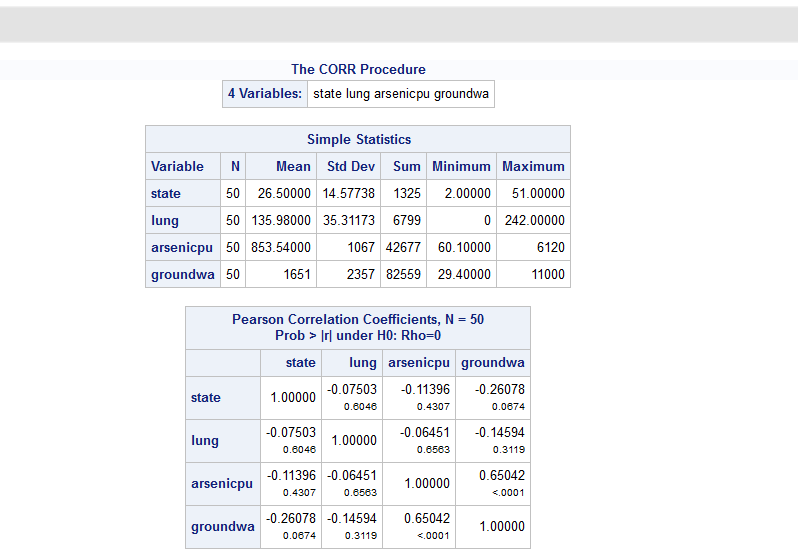The height and width of the screenshot is (557, 798).
Task: Click the 'lung' row label in Pearson table
Action: coord(223,441)
